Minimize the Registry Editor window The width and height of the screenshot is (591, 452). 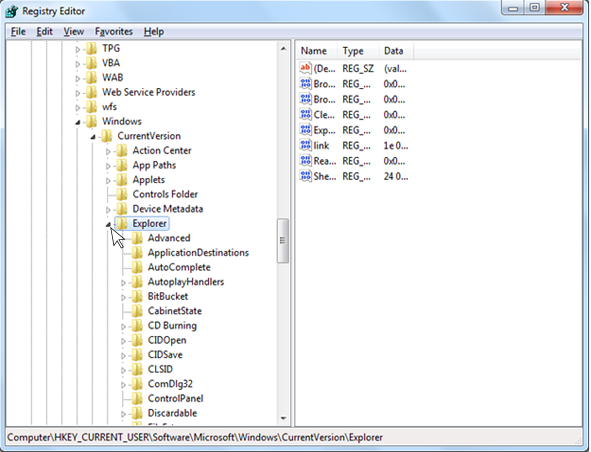click(x=513, y=8)
